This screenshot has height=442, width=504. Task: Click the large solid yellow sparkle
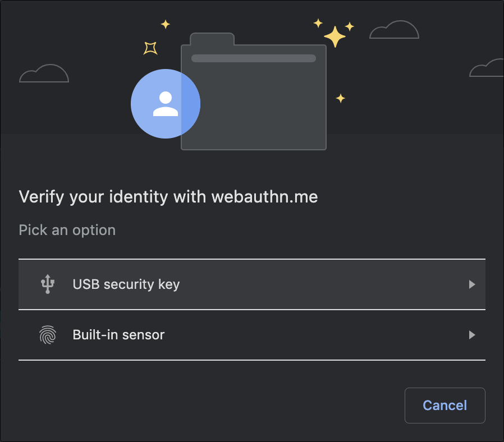click(335, 36)
